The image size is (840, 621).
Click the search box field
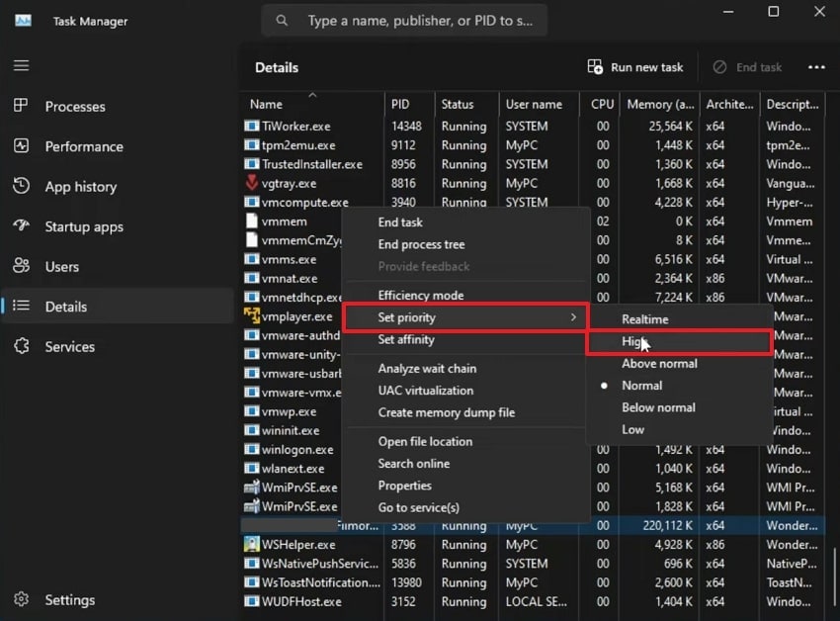404,21
